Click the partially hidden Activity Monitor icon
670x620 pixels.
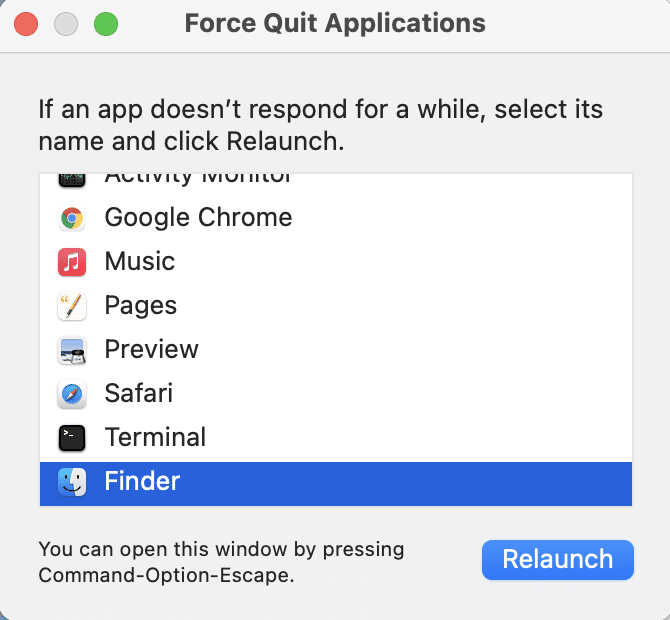tap(72, 180)
